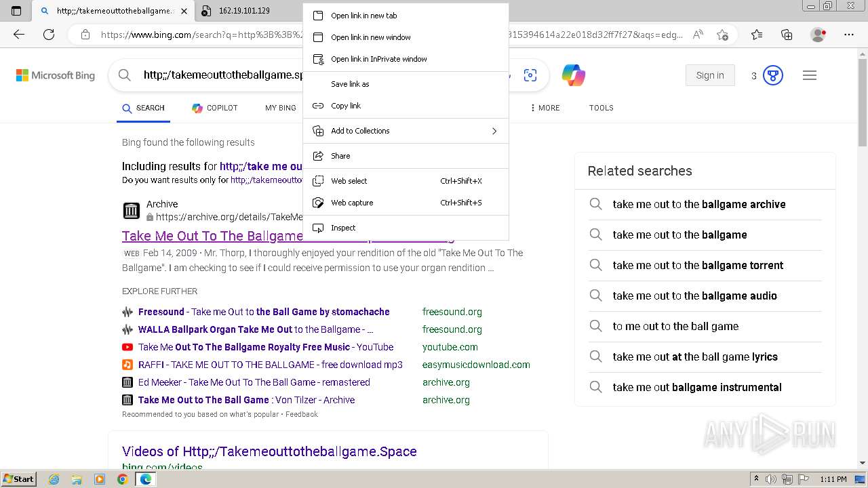Click youtube.com domain text
Image resolution: width=868 pixels, height=488 pixels.
[x=450, y=347]
